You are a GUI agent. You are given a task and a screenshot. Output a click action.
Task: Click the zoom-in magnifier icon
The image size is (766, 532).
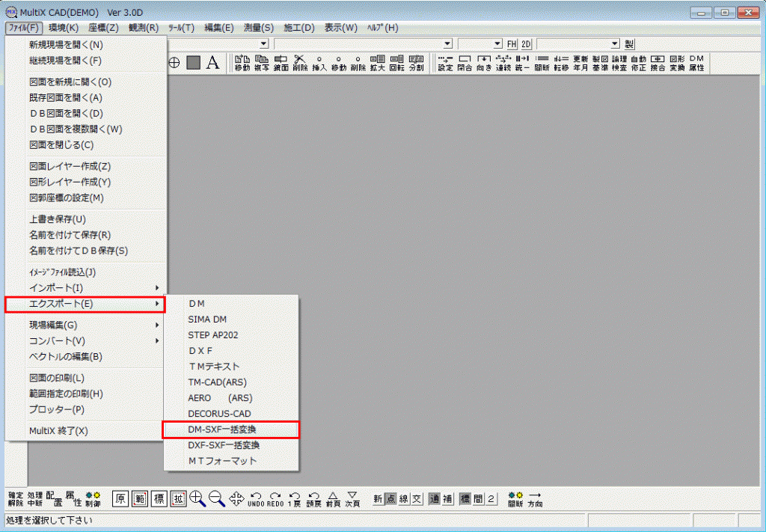pos(195,498)
